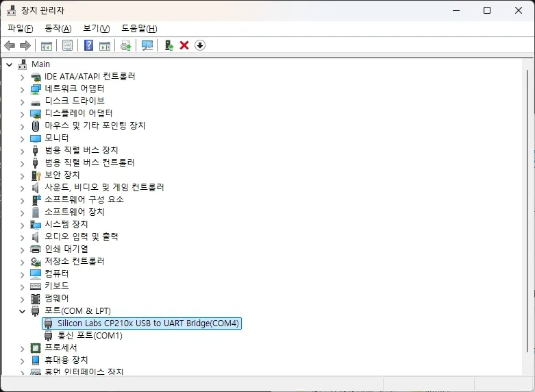Open the 파일(F) menu
Image resolution: width=535 pixels, height=392 pixels.
(21, 28)
